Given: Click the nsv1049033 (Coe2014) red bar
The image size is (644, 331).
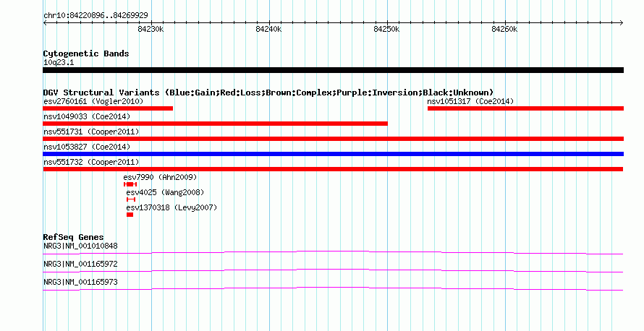Looking at the screenshot, I should (215, 124).
